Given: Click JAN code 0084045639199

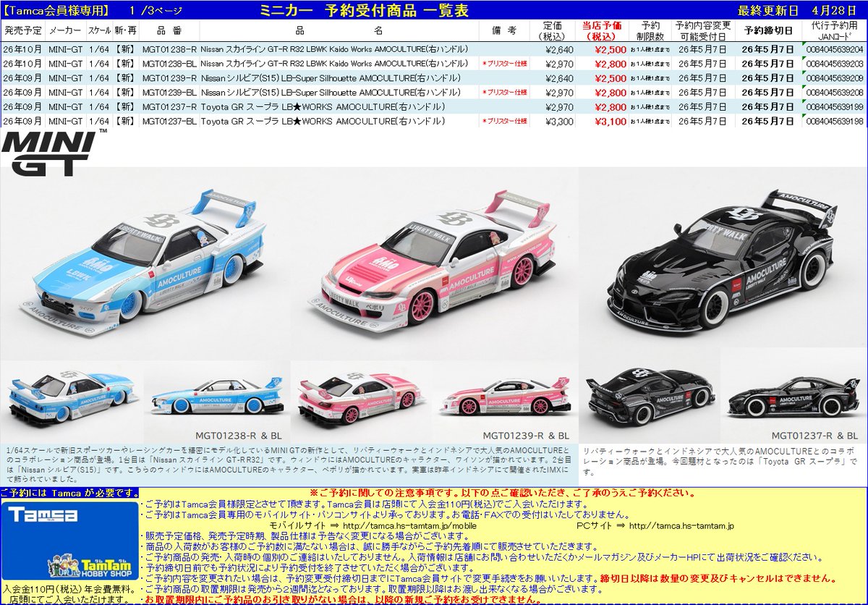Looking at the screenshot, I should coord(835,107).
